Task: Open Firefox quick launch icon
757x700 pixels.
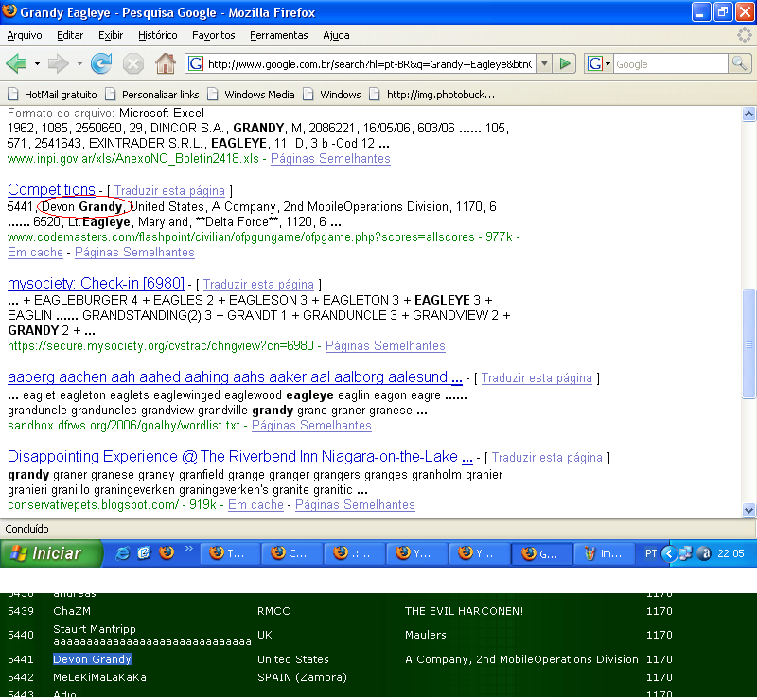Action: tap(167, 552)
